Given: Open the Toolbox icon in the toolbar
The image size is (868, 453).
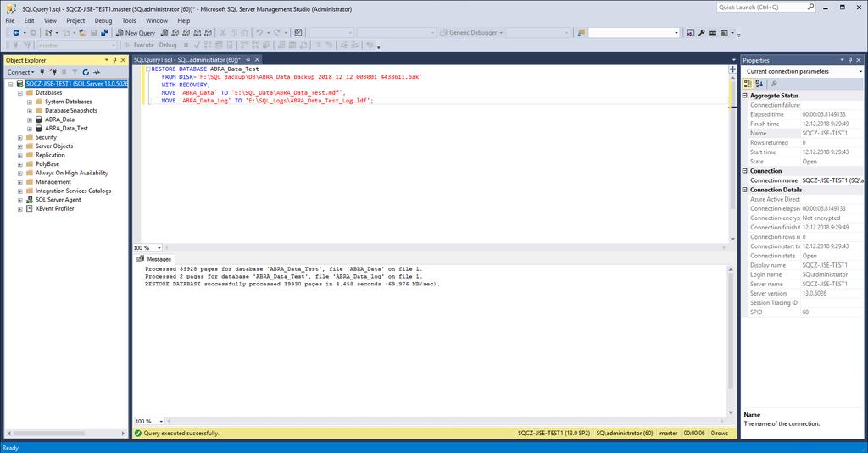Looking at the screenshot, I should pos(712,33).
